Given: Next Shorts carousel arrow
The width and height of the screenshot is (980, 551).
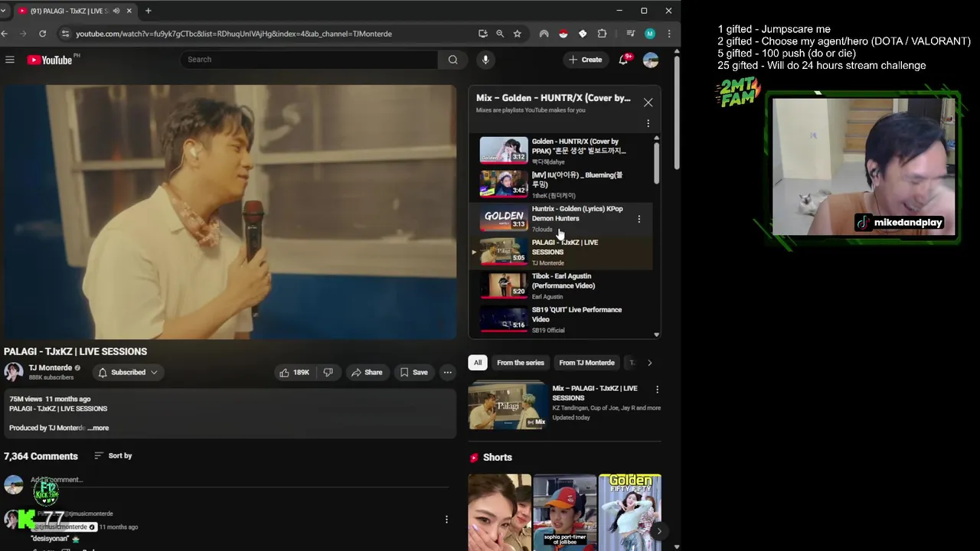Looking at the screenshot, I should click(658, 530).
